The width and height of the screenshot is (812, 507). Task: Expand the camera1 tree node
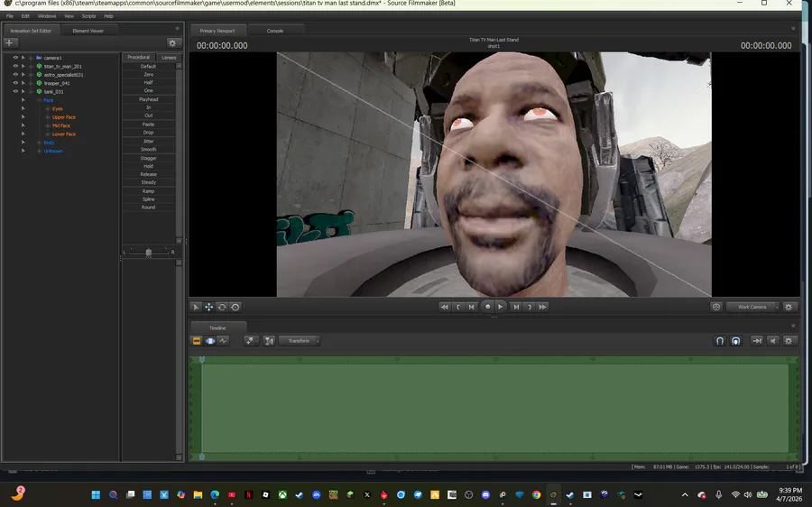click(31, 58)
